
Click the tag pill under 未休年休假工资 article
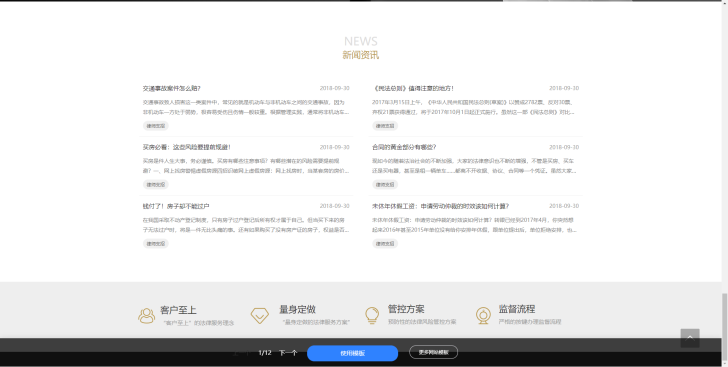pos(385,243)
